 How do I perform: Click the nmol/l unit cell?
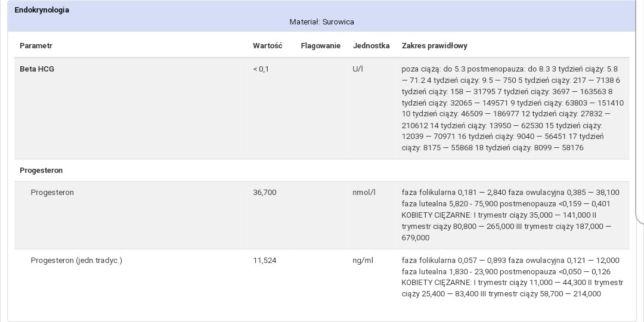pos(364,193)
